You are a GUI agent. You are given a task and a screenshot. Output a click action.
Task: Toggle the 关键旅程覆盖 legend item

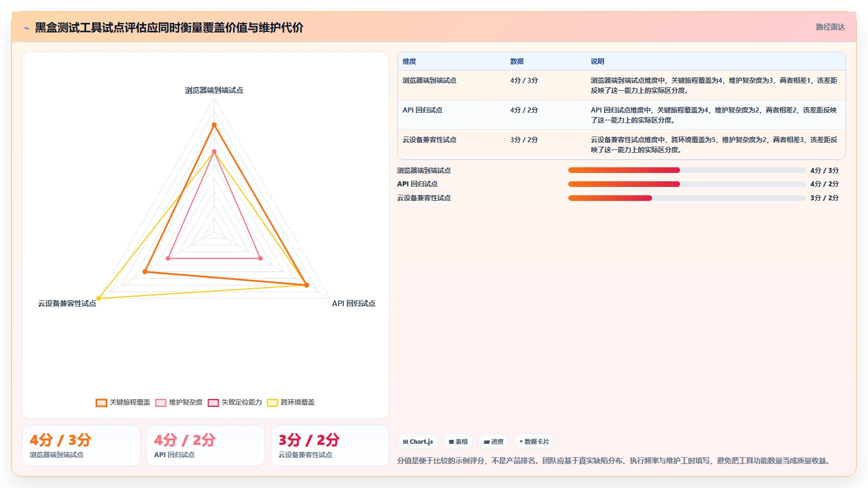click(123, 402)
